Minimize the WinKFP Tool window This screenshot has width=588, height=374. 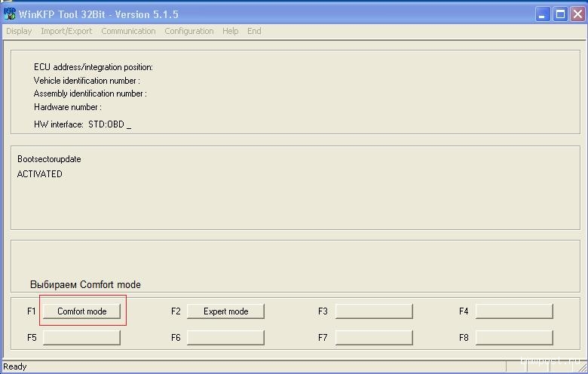coord(543,14)
